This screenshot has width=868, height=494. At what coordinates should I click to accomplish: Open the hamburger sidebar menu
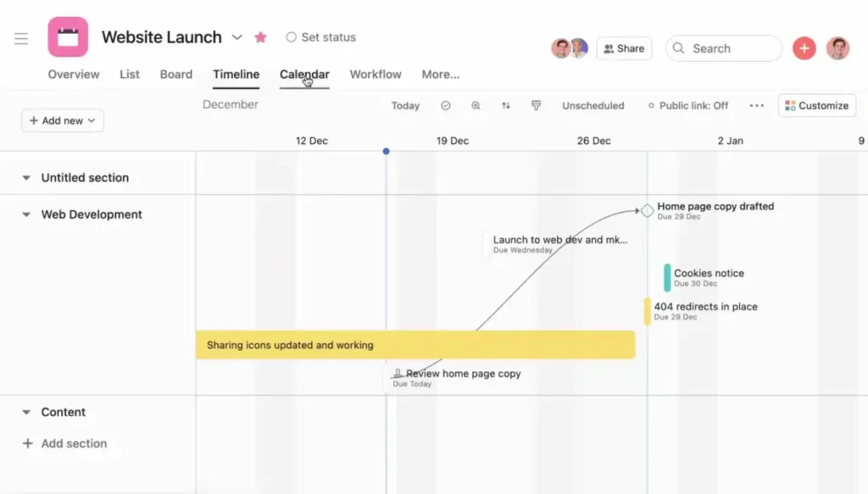(21, 38)
